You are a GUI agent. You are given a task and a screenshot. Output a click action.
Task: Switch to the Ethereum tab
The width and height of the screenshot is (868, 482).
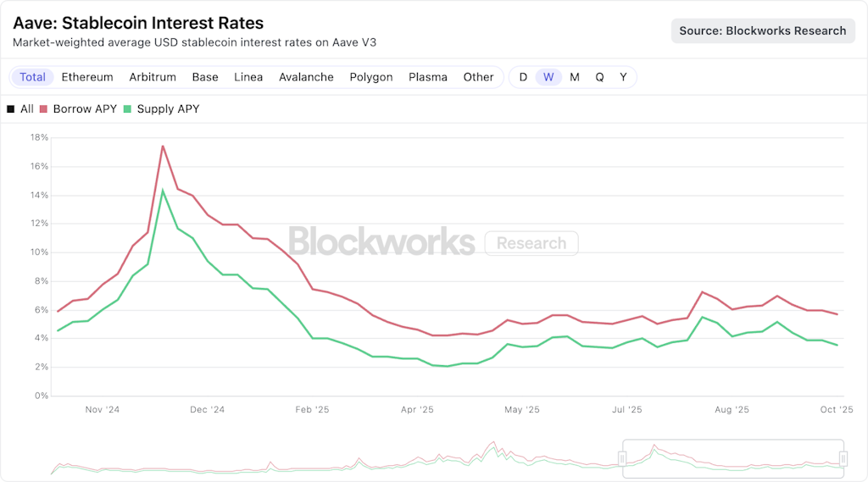(87, 77)
